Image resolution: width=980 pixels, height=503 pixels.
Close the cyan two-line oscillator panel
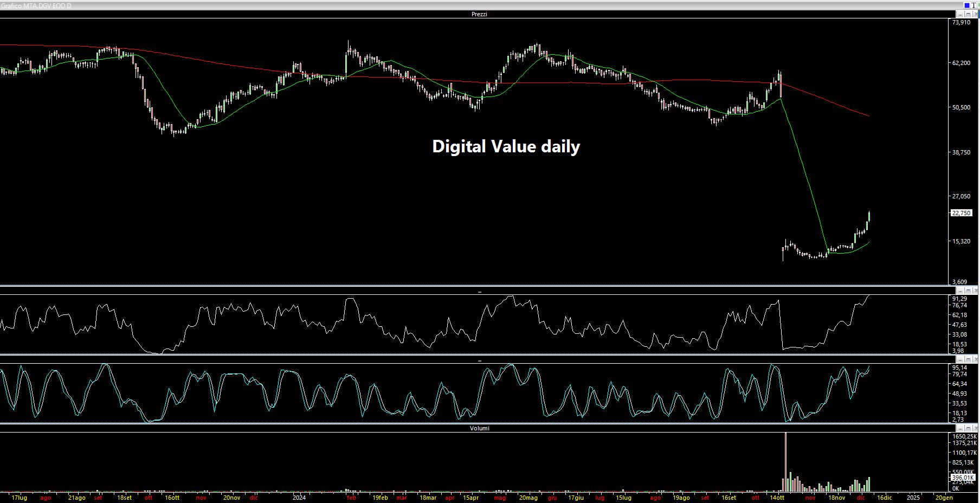point(976,359)
